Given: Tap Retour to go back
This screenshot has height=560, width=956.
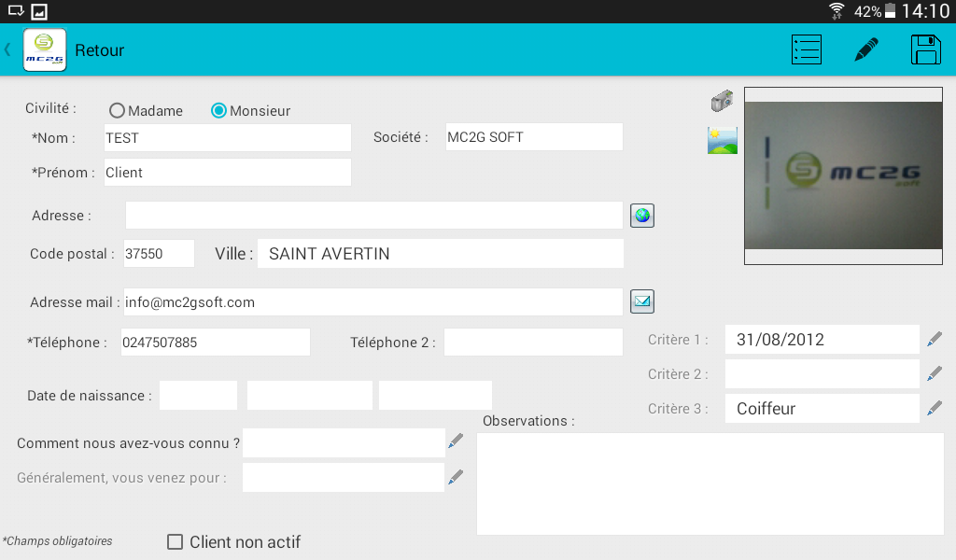Looking at the screenshot, I should tap(99, 50).
